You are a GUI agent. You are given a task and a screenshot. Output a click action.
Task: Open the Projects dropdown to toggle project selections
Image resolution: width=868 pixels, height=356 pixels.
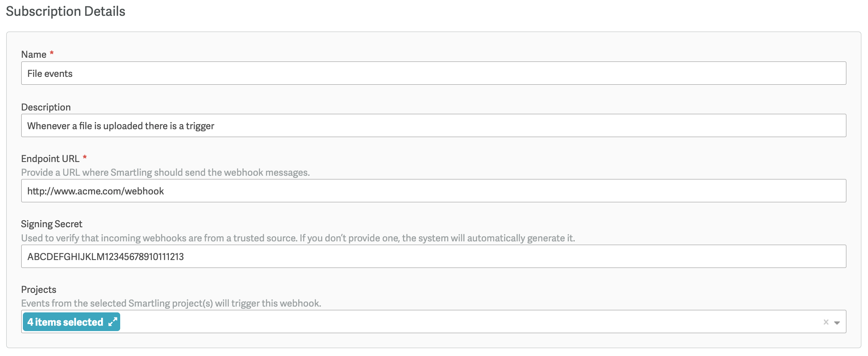click(x=837, y=322)
